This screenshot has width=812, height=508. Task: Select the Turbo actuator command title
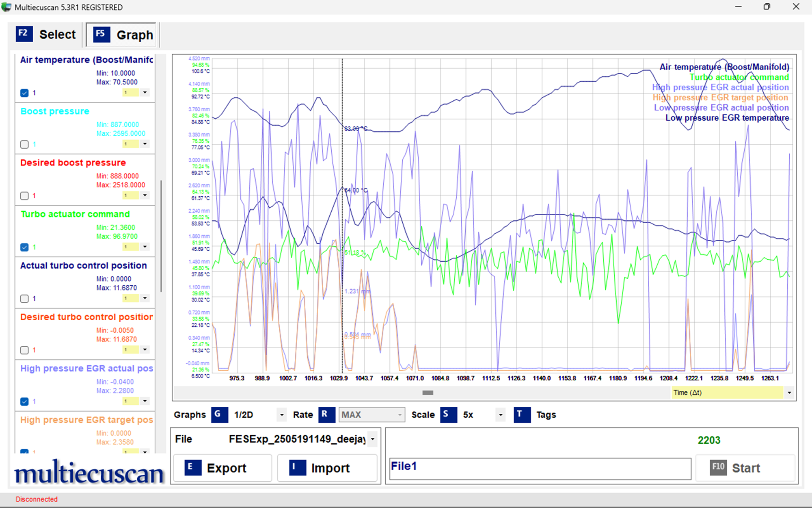[75, 214]
